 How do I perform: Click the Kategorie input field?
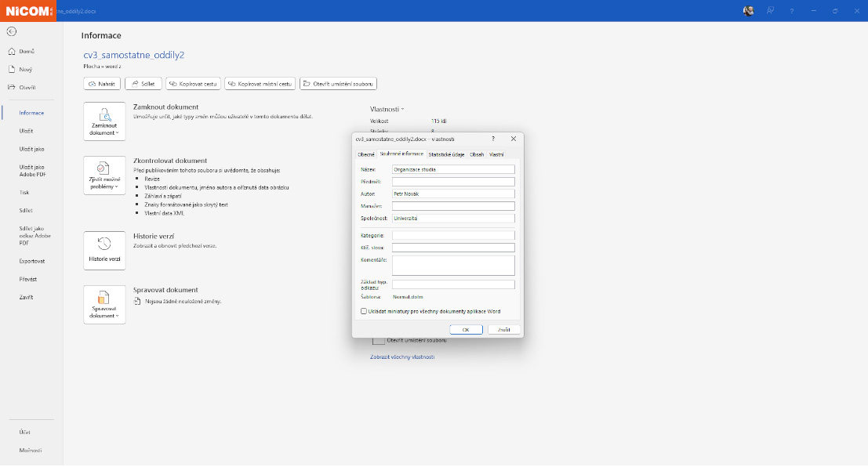pos(453,236)
